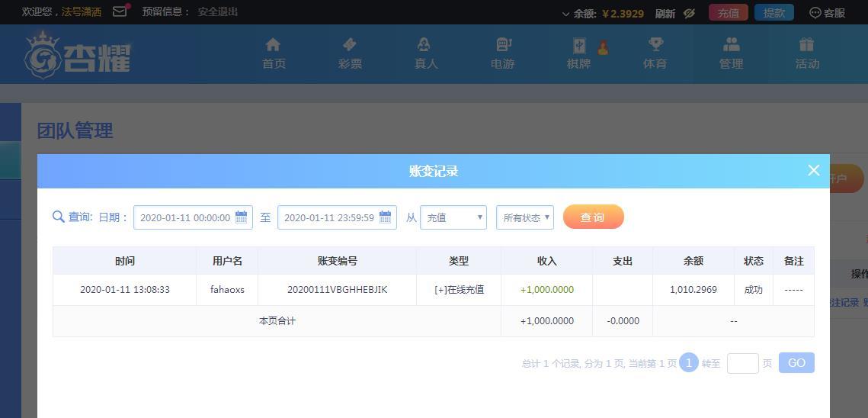Click the 成功 status cell

coord(754,290)
